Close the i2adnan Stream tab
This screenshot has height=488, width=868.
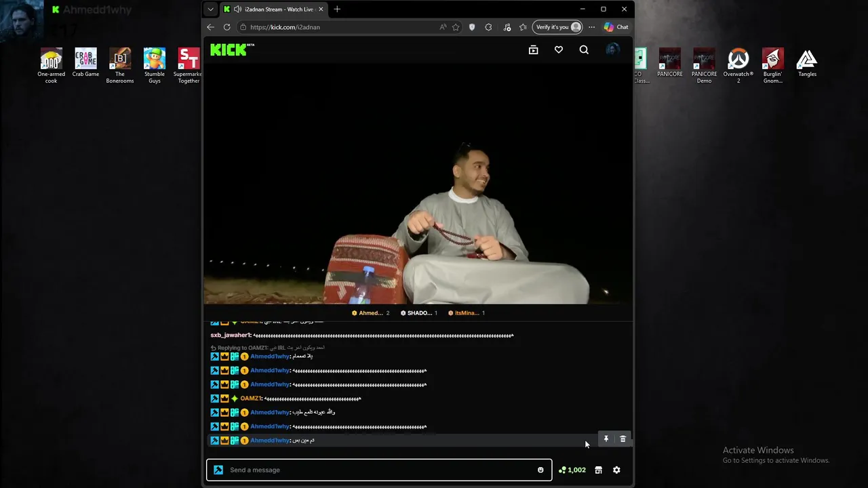pyautogui.click(x=319, y=9)
